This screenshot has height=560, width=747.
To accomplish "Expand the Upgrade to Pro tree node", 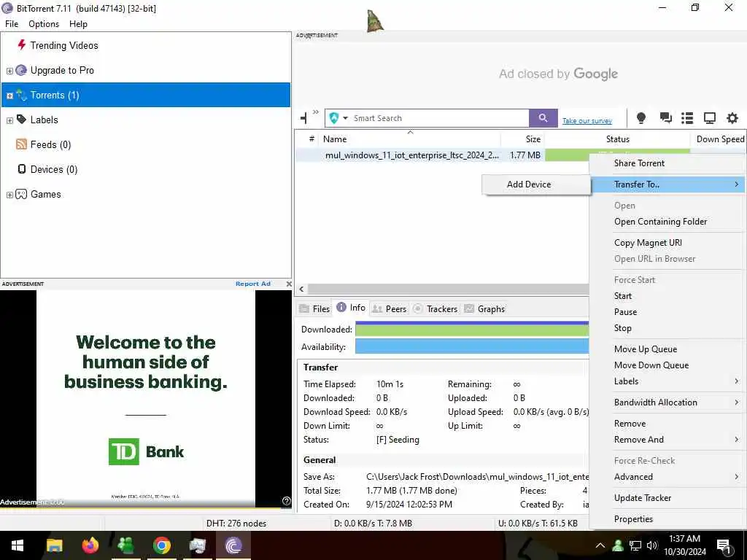I will click(x=9, y=71).
